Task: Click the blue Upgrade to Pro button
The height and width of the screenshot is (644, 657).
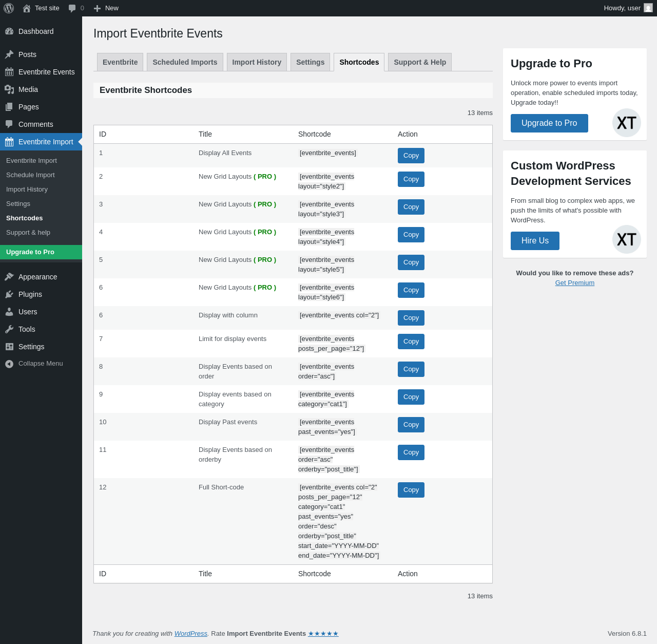Action: 549,123
